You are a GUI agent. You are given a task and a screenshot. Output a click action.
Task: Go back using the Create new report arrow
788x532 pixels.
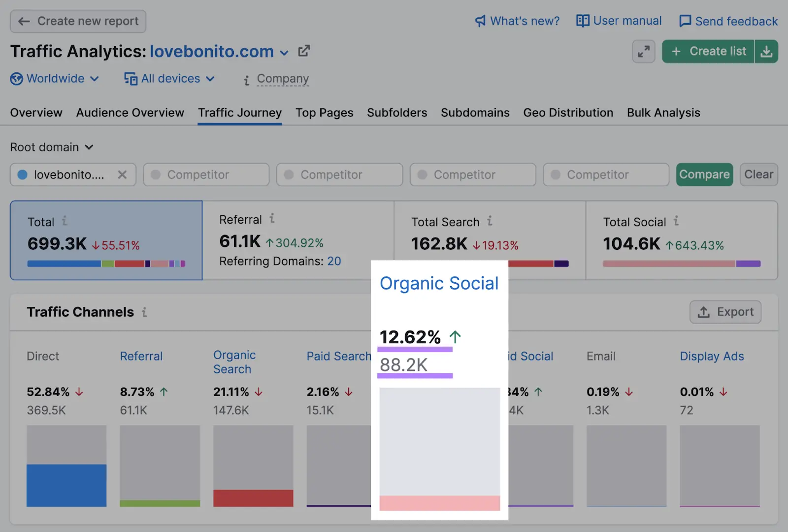[24, 21]
